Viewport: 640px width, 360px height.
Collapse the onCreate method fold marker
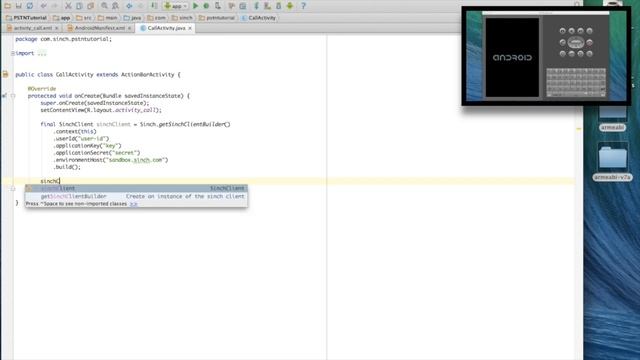(x=13, y=96)
